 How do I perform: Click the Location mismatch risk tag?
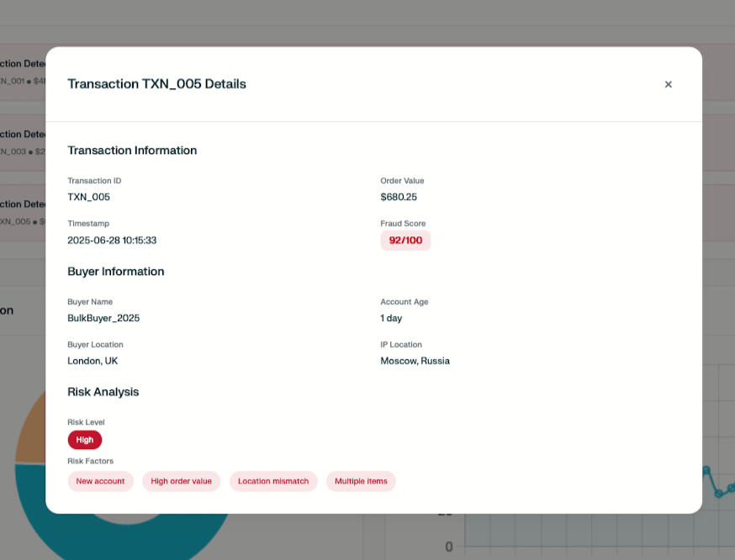click(x=273, y=481)
